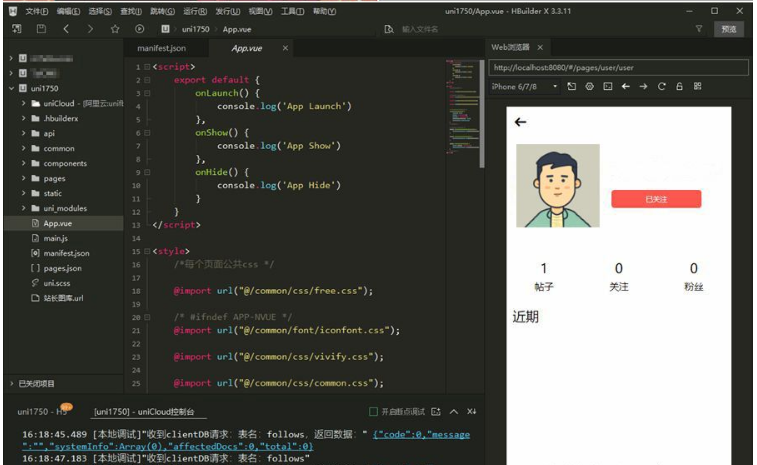Click the QR code icon in browser toolbar
Screen dimensions: 757x465
coord(698,87)
